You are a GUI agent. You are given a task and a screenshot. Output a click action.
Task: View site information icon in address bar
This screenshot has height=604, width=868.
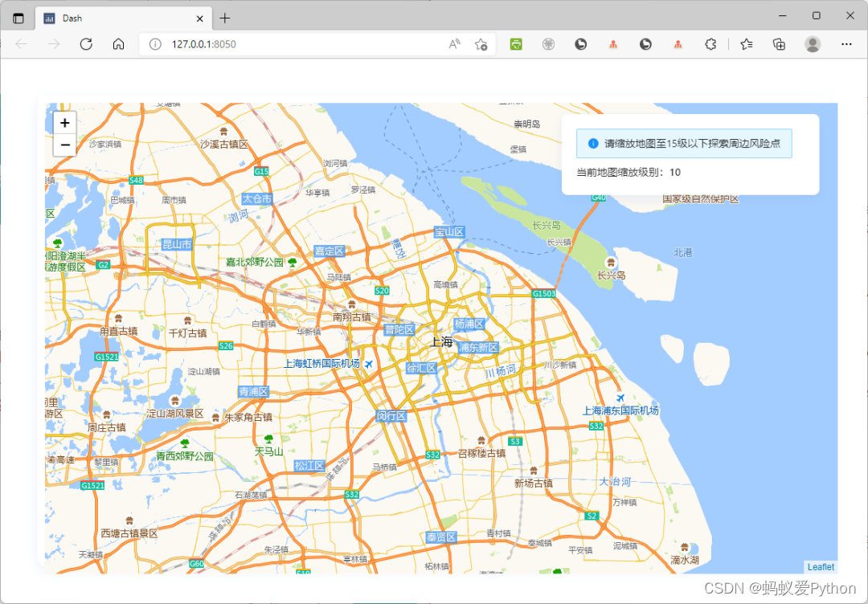click(x=155, y=44)
